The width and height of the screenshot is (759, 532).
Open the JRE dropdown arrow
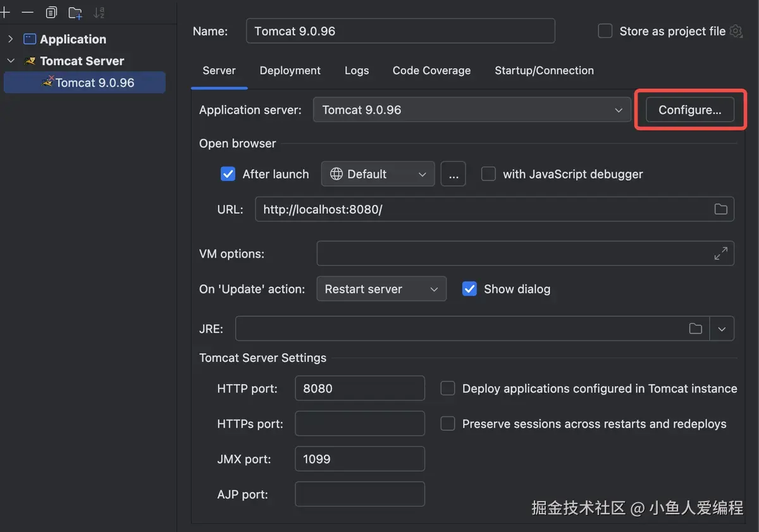pos(722,328)
